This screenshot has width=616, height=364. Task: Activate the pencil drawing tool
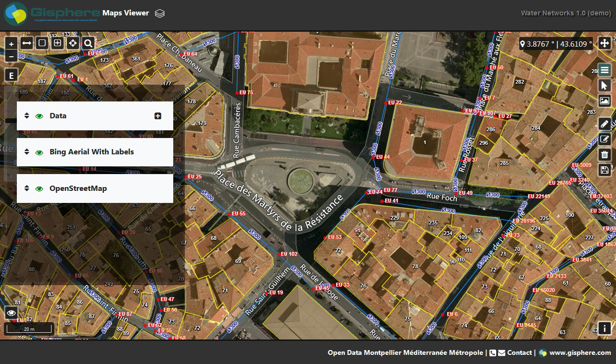pyautogui.click(x=604, y=124)
